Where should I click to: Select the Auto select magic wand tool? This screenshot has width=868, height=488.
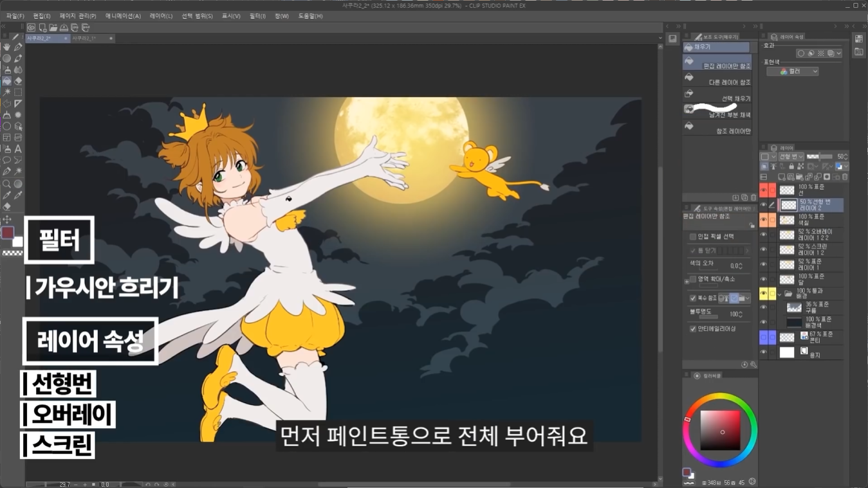pyautogui.click(x=6, y=93)
